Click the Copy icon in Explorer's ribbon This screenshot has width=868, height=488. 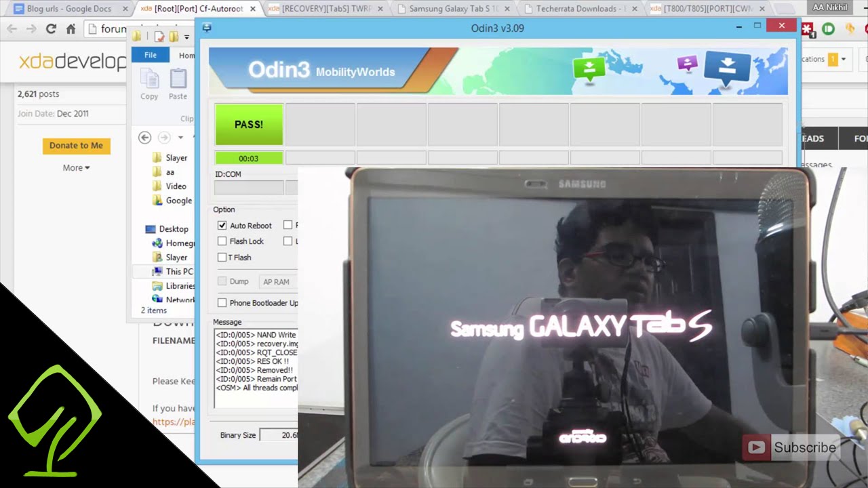[149, 79]
